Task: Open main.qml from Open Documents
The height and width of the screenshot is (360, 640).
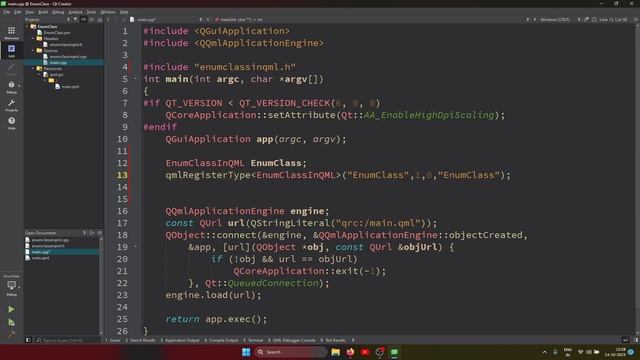Action: pos(40,258)
